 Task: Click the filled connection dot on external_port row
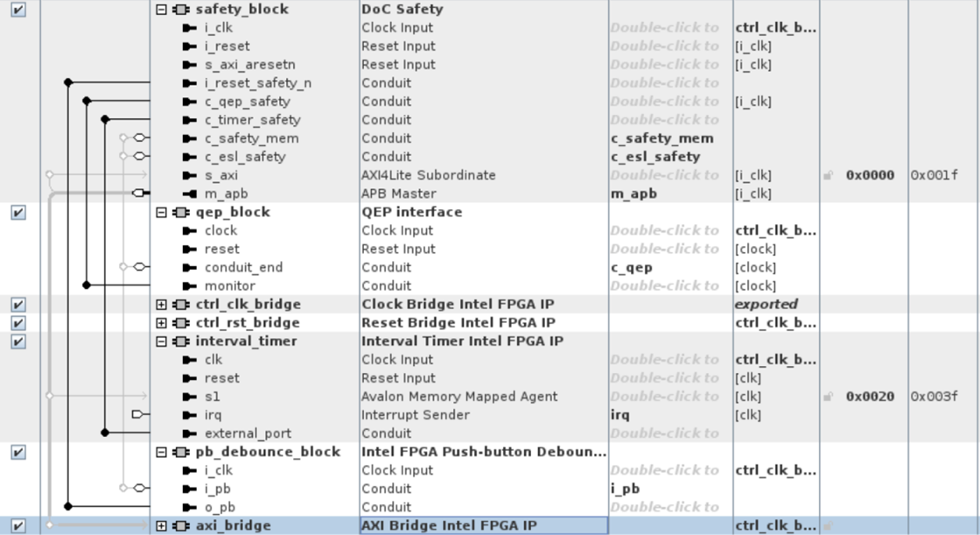click(x=105, y=433)
